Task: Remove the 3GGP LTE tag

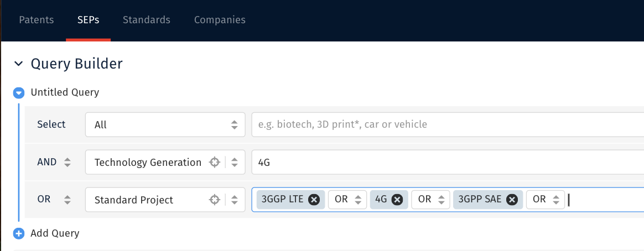Action: pos(314,200)
